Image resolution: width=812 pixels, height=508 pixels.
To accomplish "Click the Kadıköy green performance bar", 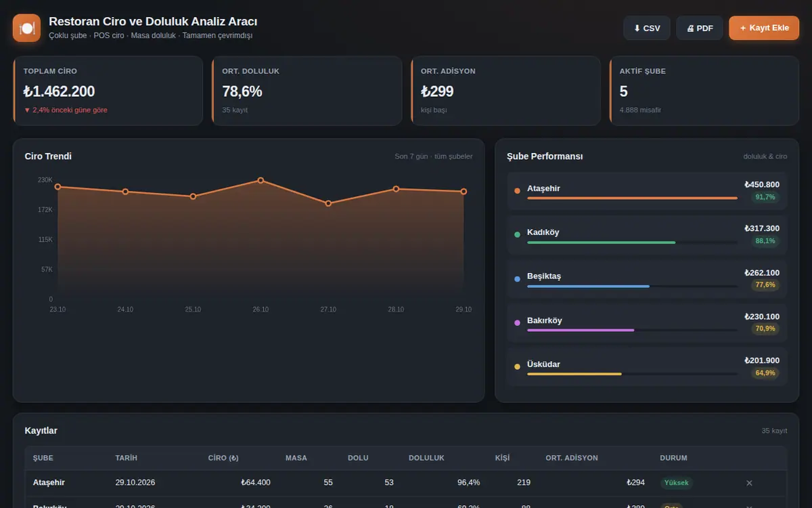I will click(x=601, y=242).
